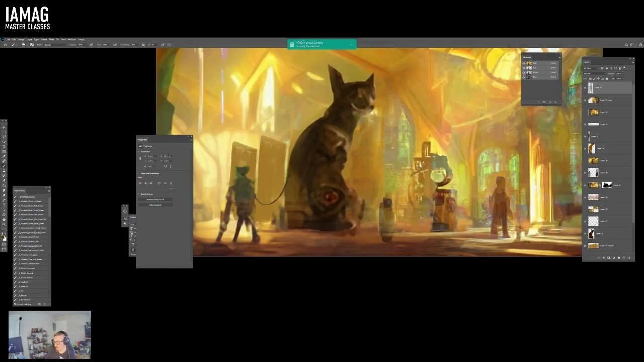Collapse the Quick Actions section

pyautogui.click(x=138, y=194)
